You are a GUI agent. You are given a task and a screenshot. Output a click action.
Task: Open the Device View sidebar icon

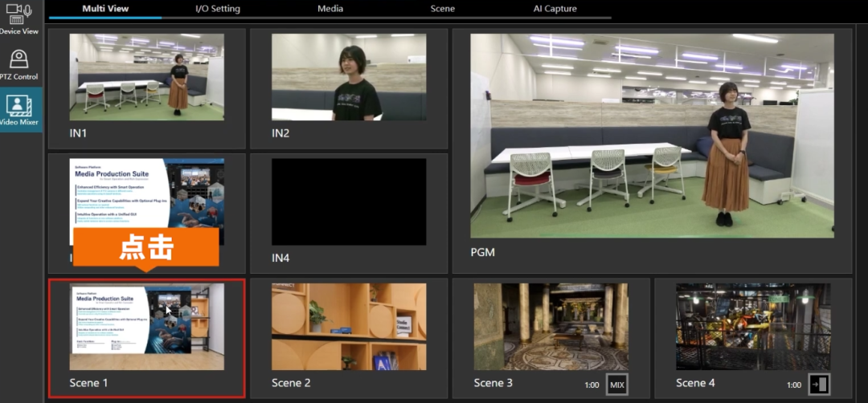point(19,18)
